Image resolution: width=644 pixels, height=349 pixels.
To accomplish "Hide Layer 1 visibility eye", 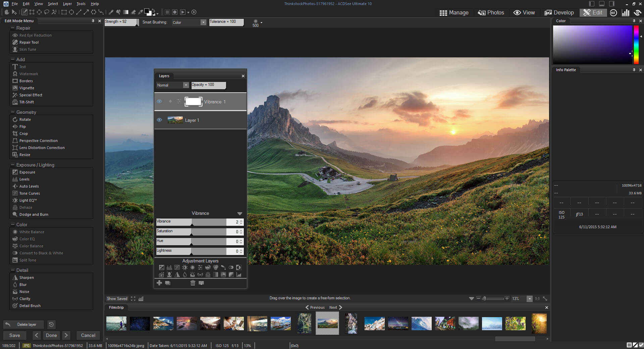I will 159,120.
